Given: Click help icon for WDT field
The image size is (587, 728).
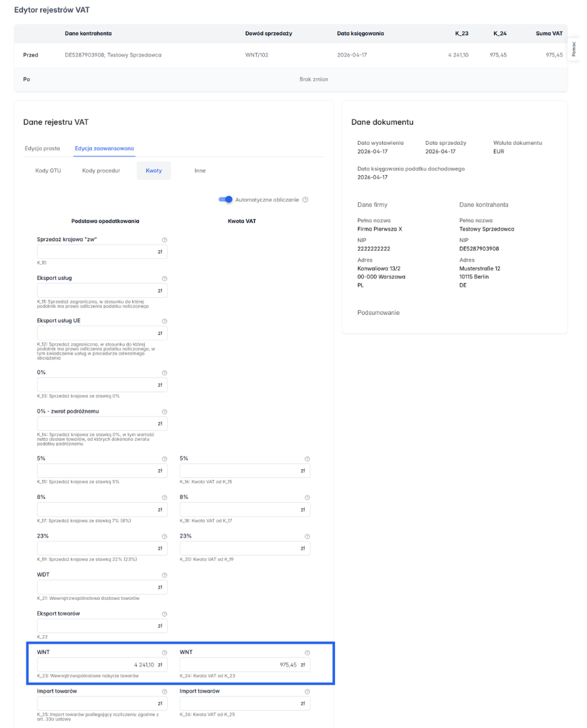Looking at the screenshot, I should click(164, 576).
